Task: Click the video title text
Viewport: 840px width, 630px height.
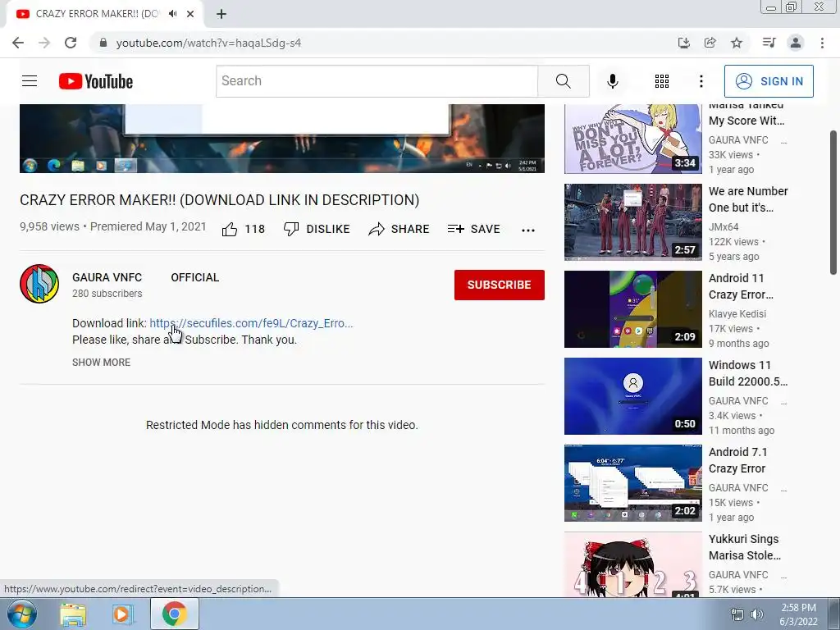Action: [x=220, y=200]
